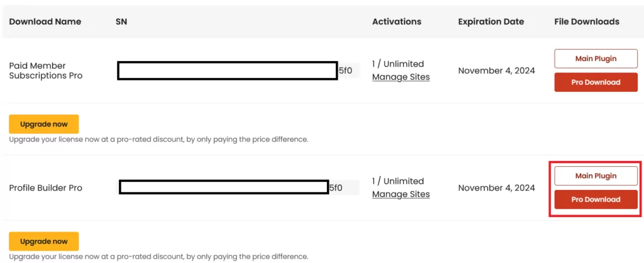Click the Paid Member Subscriptions Pro expiration date
644x263 pixels.
497,70
